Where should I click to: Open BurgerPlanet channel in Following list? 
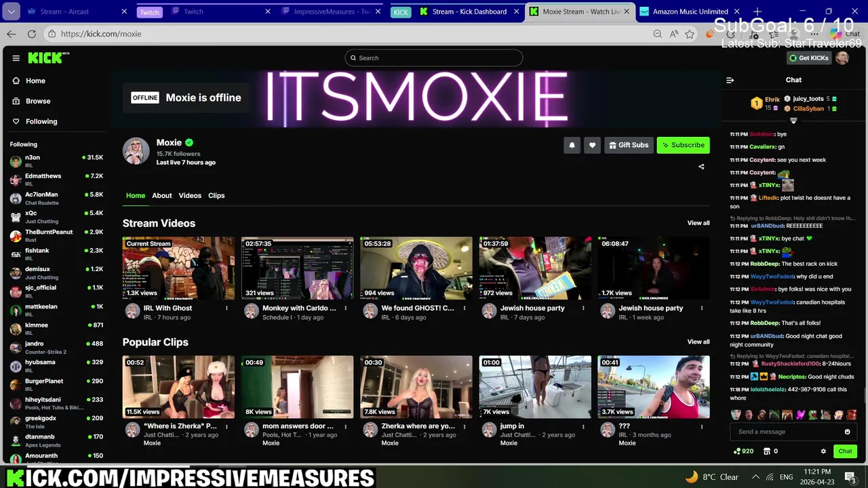click(x=56, y=384)
